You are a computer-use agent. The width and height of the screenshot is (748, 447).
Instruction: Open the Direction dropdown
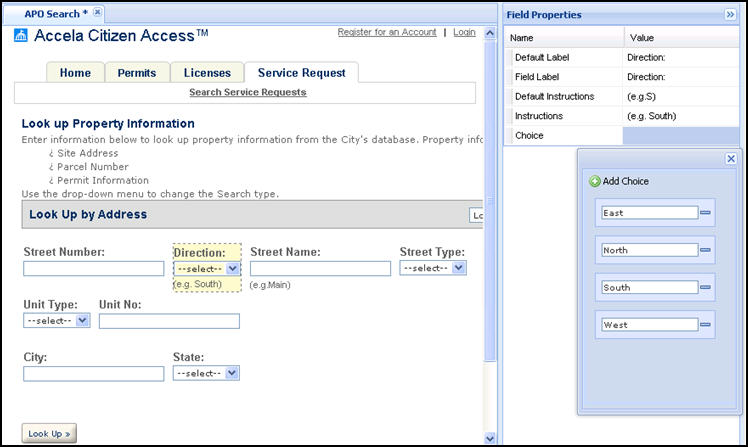tap(207, 268)
